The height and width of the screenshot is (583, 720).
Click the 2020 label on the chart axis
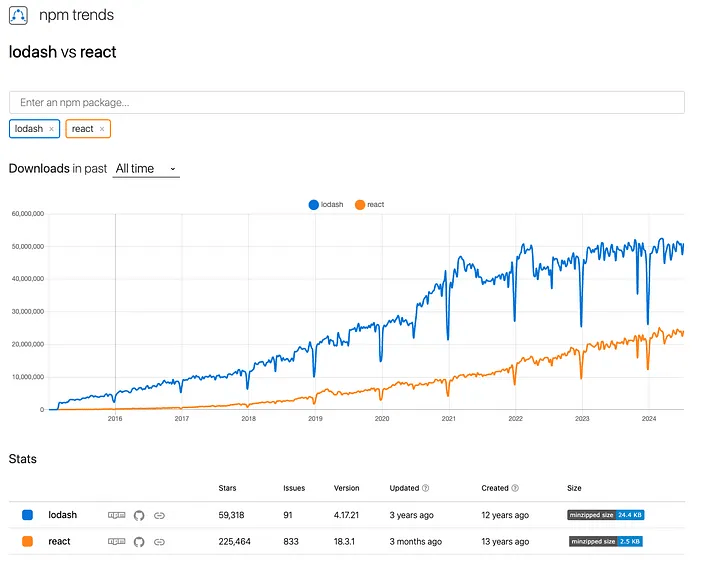point(382,418)
